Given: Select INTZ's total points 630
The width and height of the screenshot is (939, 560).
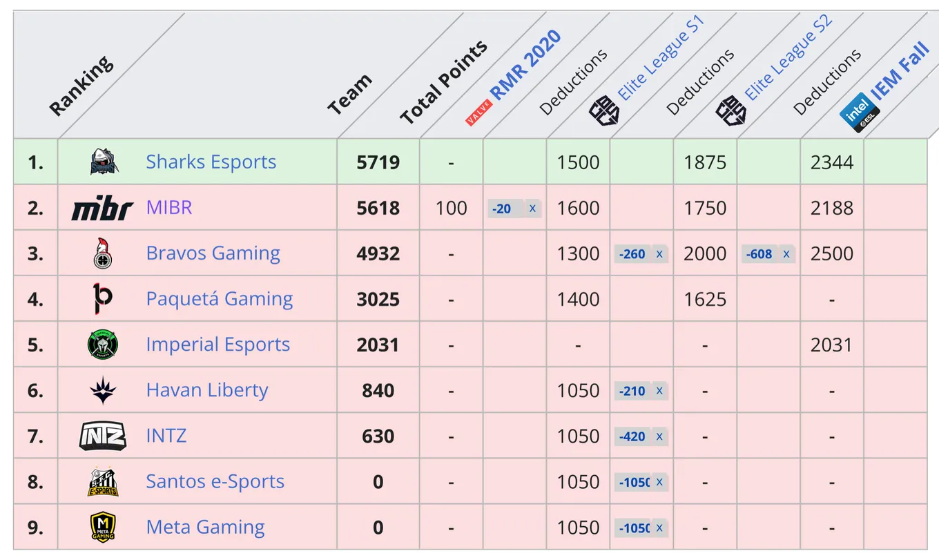Looking at the screenshot, I should point(378,436).
